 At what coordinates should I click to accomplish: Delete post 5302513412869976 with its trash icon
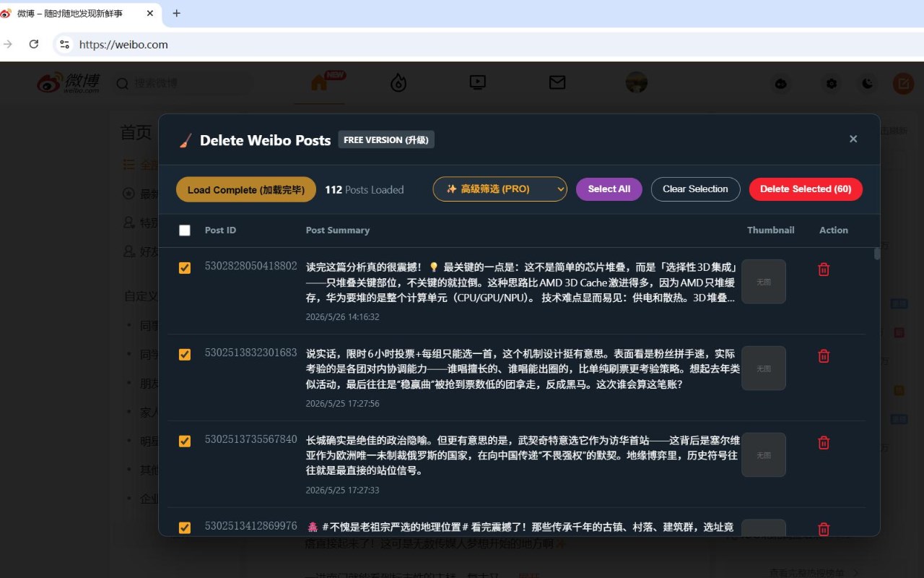[824, 529]
